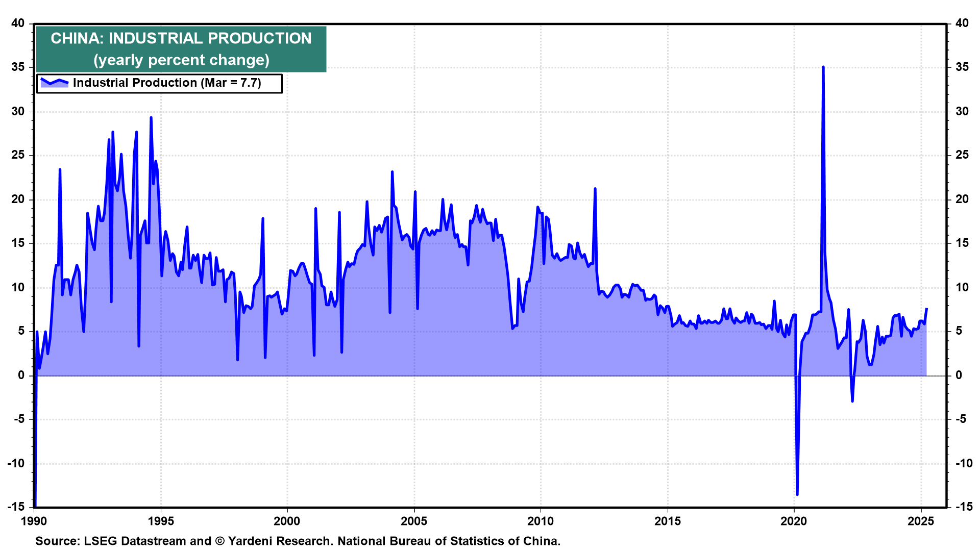Click the legend line icon for Industrial Production
Viewport: 980px width, 551px height.
(54, 82)
